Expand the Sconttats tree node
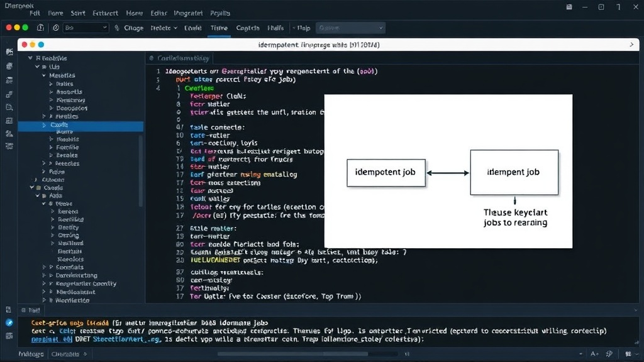The image size is (644, 362). [x=44, y=267]
